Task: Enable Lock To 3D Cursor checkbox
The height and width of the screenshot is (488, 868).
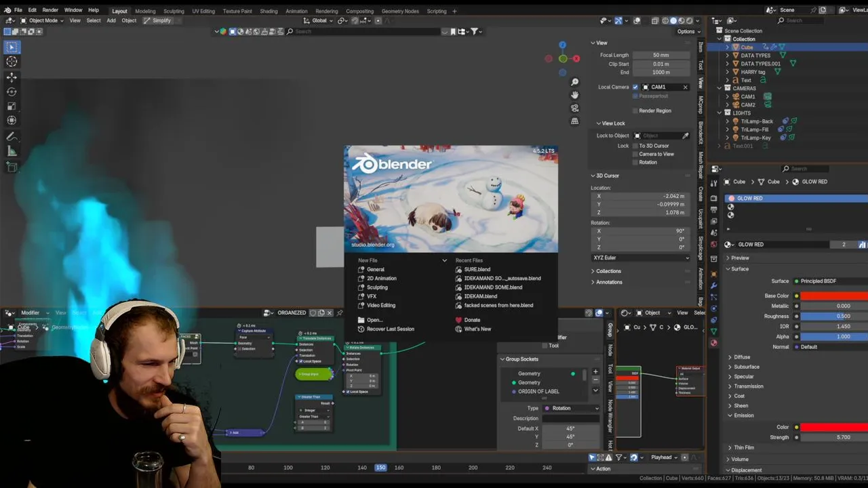Action: click(x=635, y=146)
